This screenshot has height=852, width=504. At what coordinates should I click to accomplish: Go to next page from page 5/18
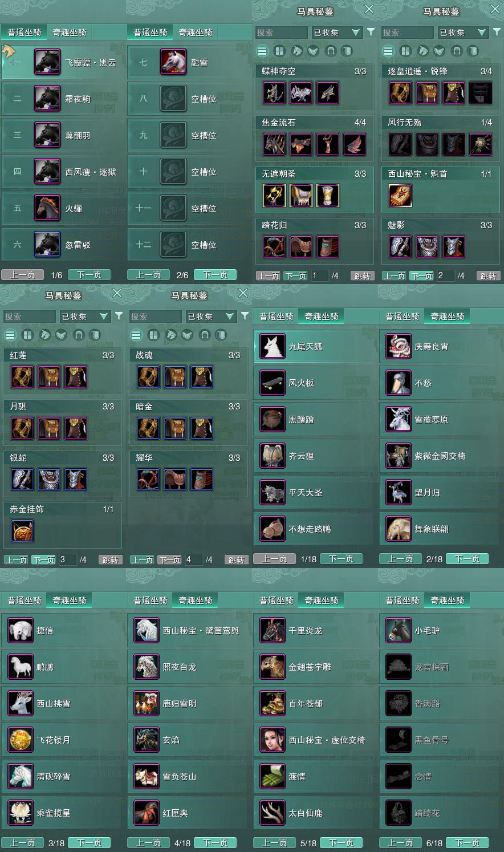coord(342,842)
